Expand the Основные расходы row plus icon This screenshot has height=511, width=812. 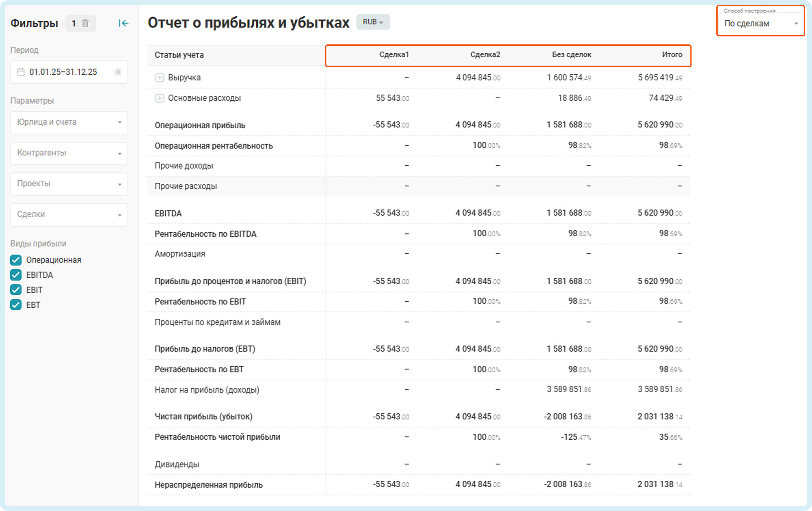coord(159,98)
